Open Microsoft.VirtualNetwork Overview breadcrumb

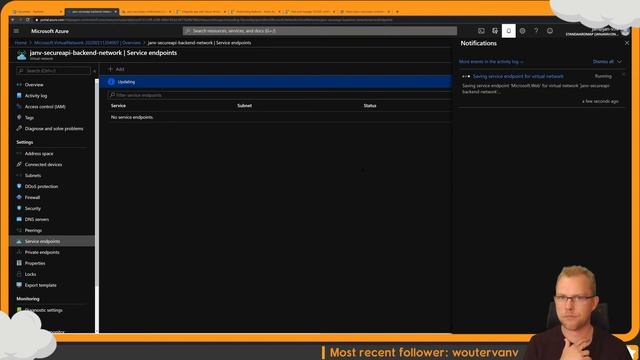click(x=87, y=43)
